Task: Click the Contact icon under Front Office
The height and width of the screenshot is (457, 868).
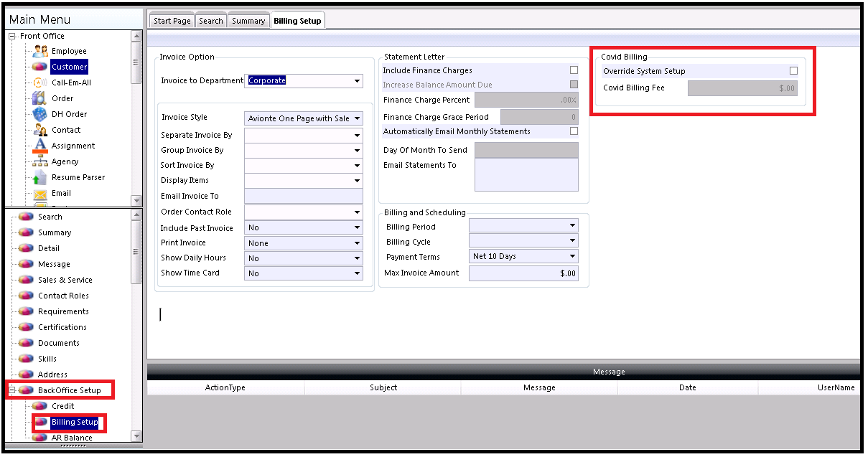Action: [x=40, y=130]
